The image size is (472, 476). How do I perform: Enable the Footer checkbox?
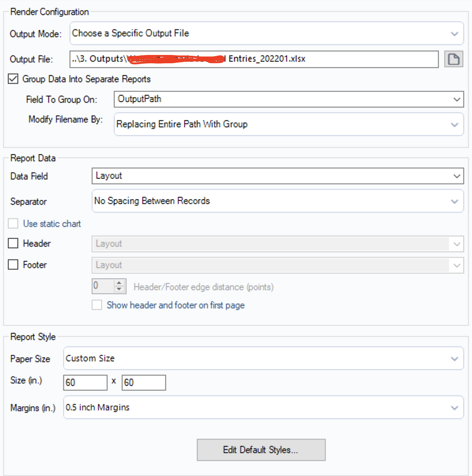pyautogui.click(x=13, y=264)
